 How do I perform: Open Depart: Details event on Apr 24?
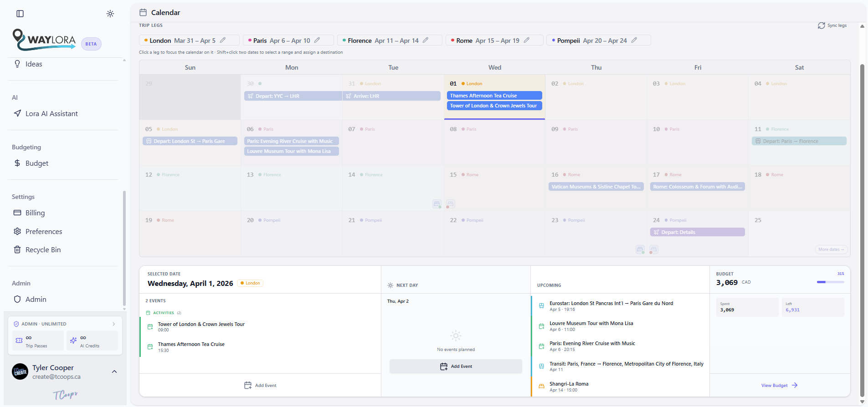click(x=698, y=232)
